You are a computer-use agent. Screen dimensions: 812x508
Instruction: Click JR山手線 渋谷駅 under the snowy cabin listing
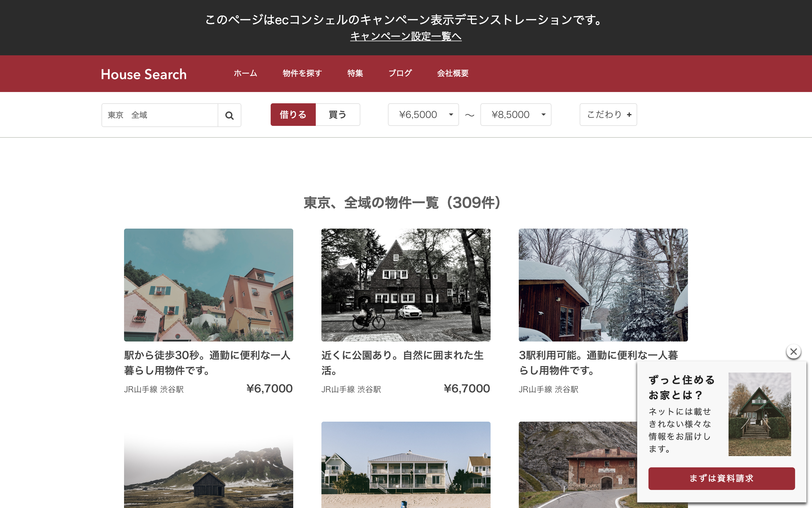[548, 389]
